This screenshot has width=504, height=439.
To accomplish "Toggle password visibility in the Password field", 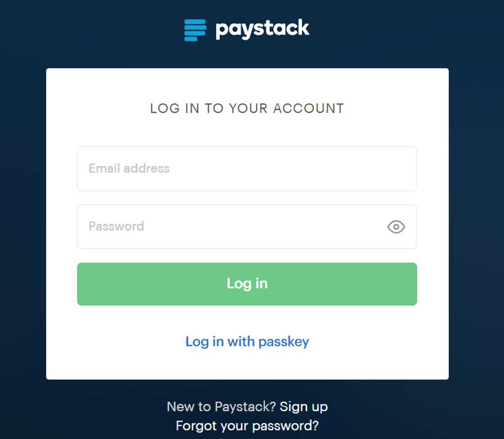I will (x=396, y=227).
